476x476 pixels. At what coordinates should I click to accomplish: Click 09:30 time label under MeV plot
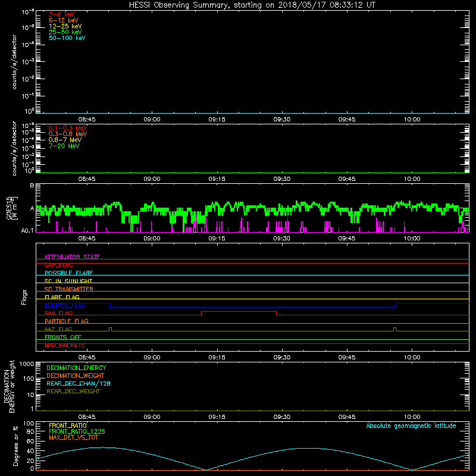click(x=281, y=179)
